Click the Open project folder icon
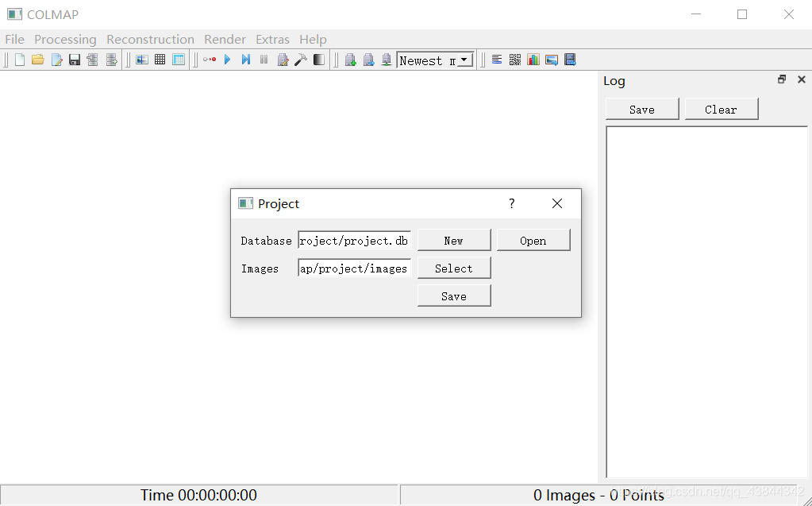The image size is (812, 506). (x=38, y=60)
